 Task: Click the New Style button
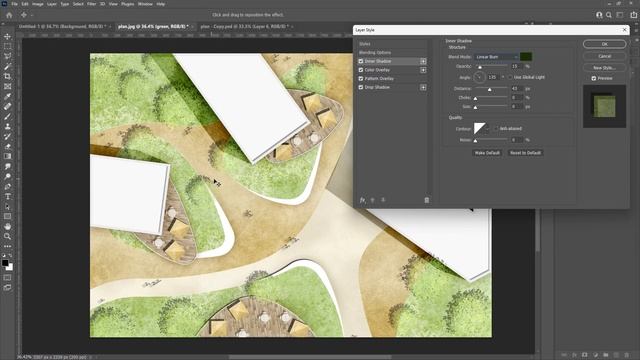[604, 68]
